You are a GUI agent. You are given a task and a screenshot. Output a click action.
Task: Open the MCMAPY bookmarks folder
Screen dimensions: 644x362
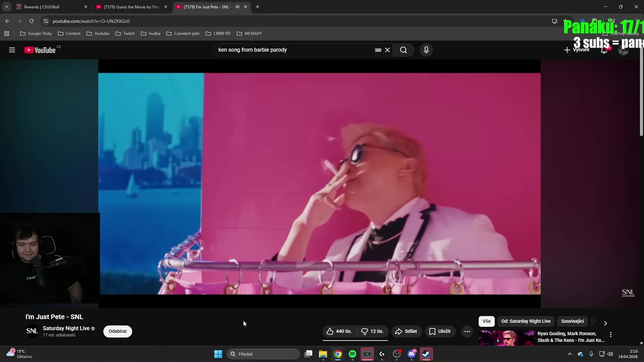pyautogui.click(x=249, y=34)
